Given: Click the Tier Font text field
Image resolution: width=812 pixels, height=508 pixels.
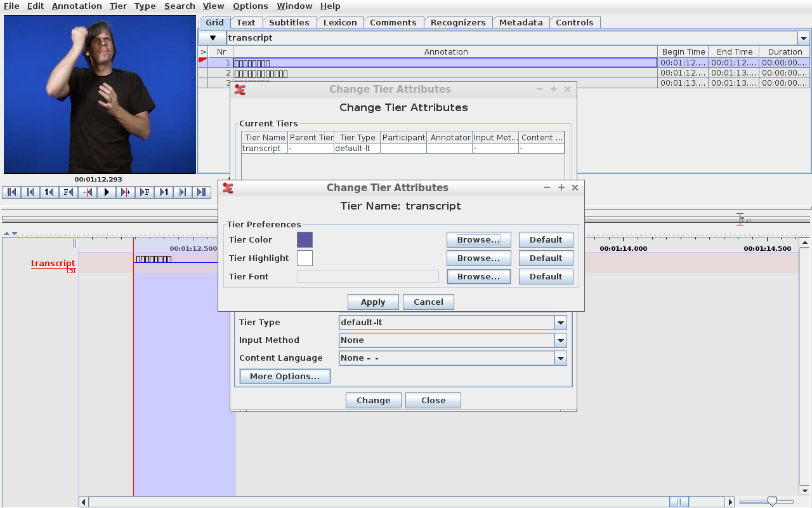Looking at the screenshot, I should [x=368, y=277].
